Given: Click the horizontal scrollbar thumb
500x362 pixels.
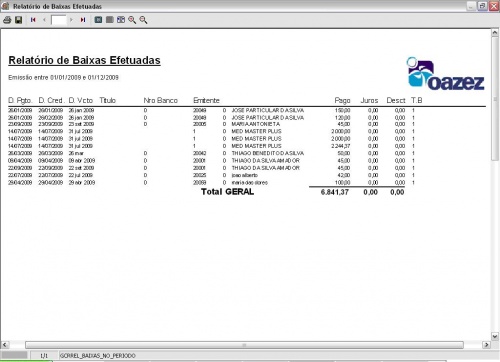Looking at the screenshot, I should click(x=244, y=345).
